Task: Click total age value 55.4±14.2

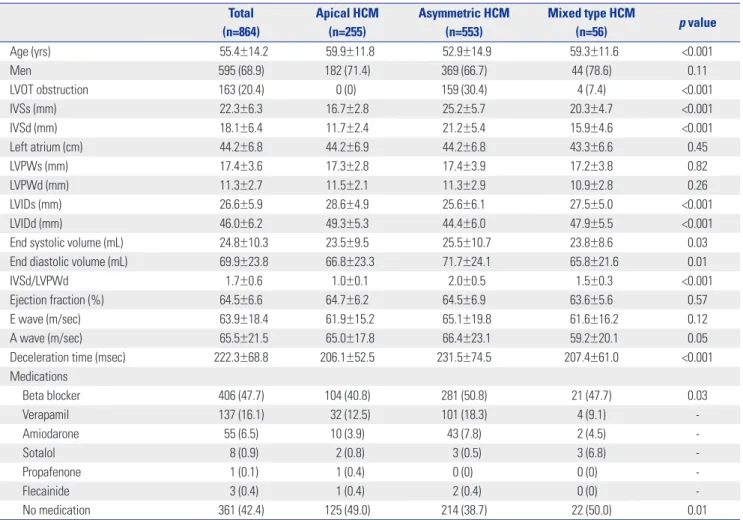Action: pyautogui.click(x=244, y=52)
